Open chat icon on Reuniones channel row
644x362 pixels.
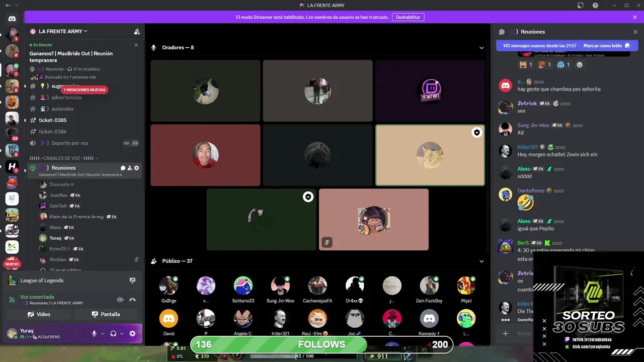pos(123,168)
